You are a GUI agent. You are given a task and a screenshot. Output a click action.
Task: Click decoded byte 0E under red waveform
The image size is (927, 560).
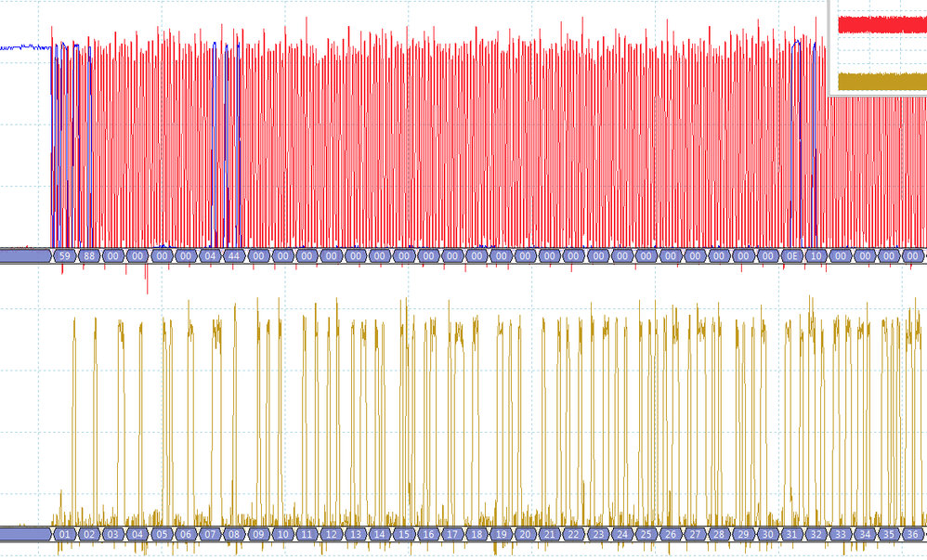pos(791,256)
